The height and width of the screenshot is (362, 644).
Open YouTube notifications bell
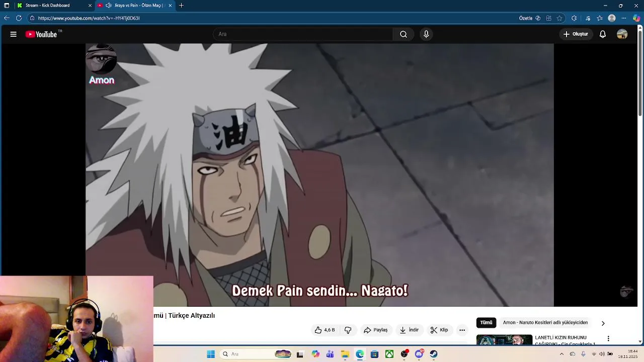click(x=603, y=34)
